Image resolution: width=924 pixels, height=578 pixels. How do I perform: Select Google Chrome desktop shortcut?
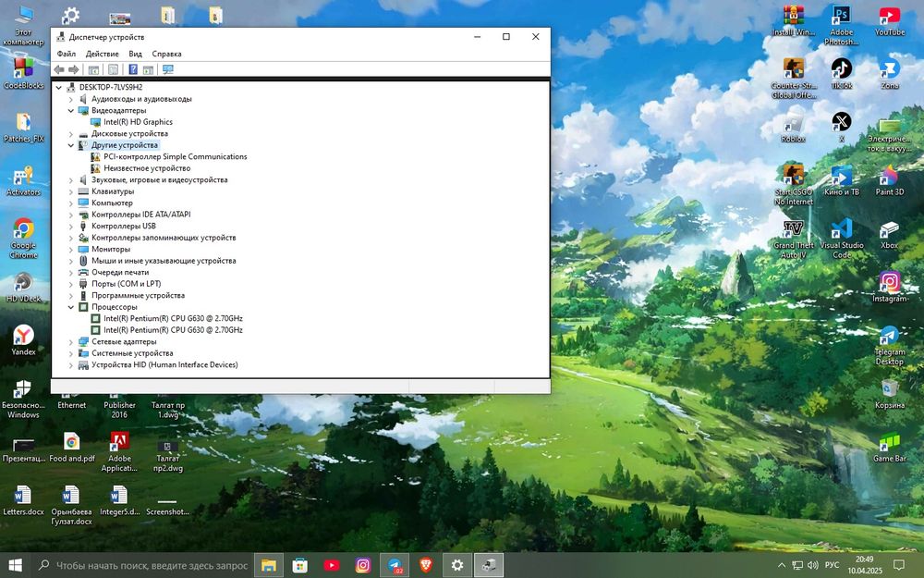pyautogui.click(x=24, y=239)
